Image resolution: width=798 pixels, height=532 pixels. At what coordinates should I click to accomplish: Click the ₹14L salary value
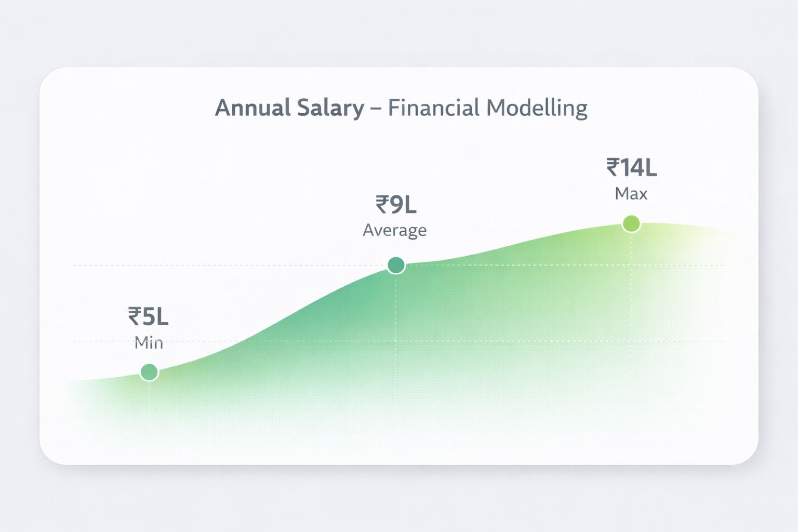click(631, 168)
